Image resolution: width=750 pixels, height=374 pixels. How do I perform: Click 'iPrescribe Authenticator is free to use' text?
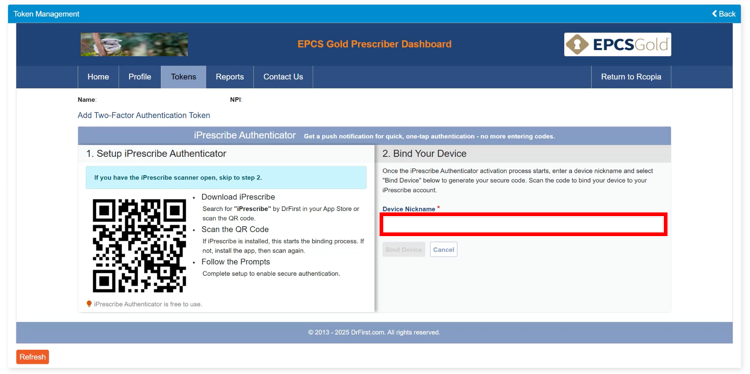point(148,304)
